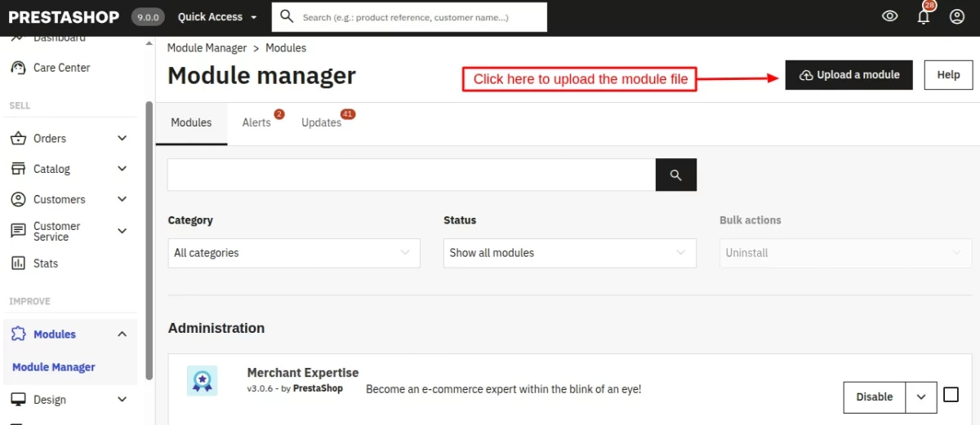Click the magnifier icon in top search bar
980x425 pixels.
click(x=287, y=16)
